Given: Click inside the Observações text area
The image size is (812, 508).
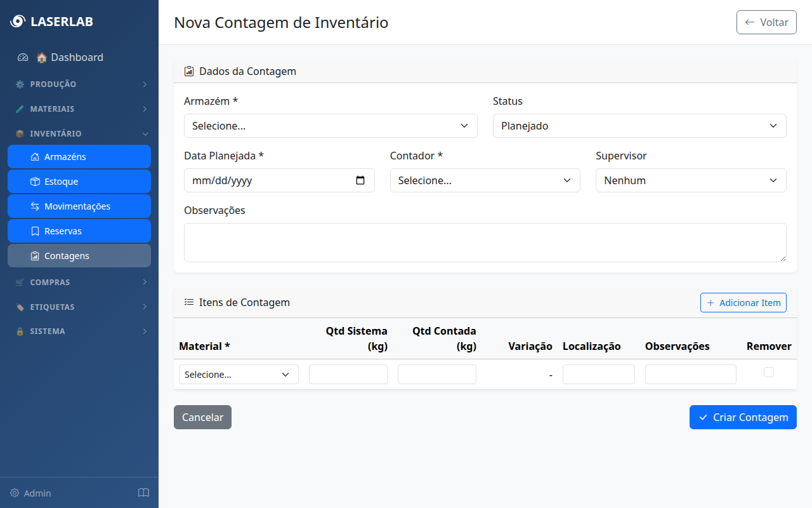Looking at the screenshot, I should (485, 242).
